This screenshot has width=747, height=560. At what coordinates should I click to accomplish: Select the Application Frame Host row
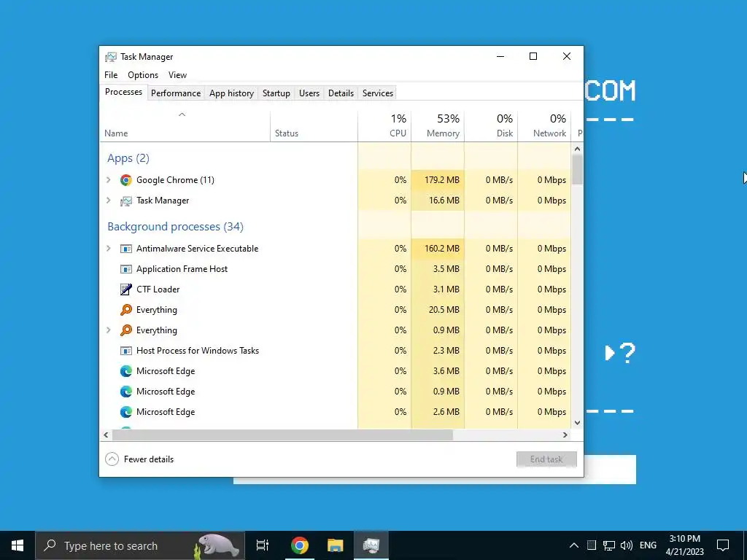[x=336, y=269]
